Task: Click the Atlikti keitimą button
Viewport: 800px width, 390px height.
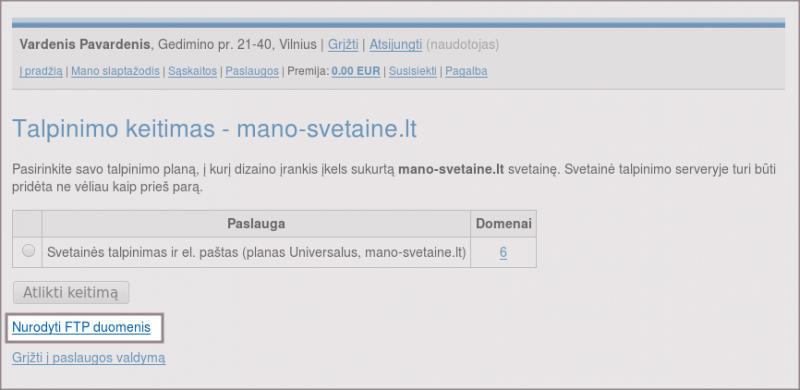Action: [71, 293]
